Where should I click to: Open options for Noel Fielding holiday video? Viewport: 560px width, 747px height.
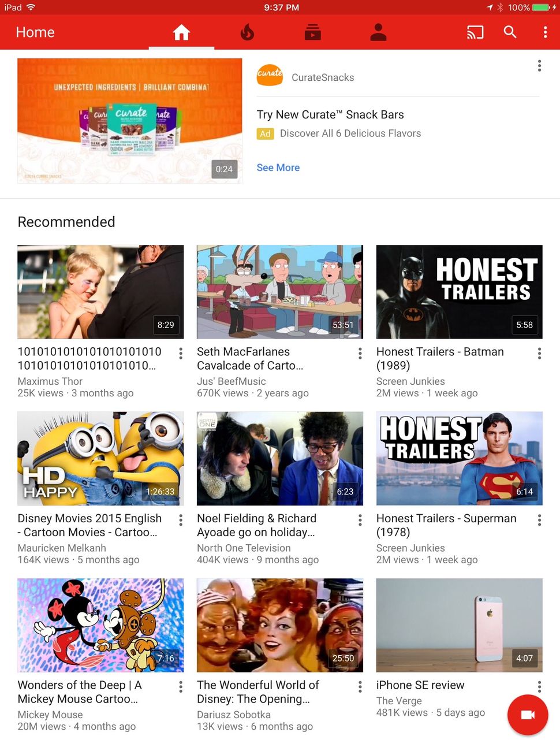click(x=360, y=520)
